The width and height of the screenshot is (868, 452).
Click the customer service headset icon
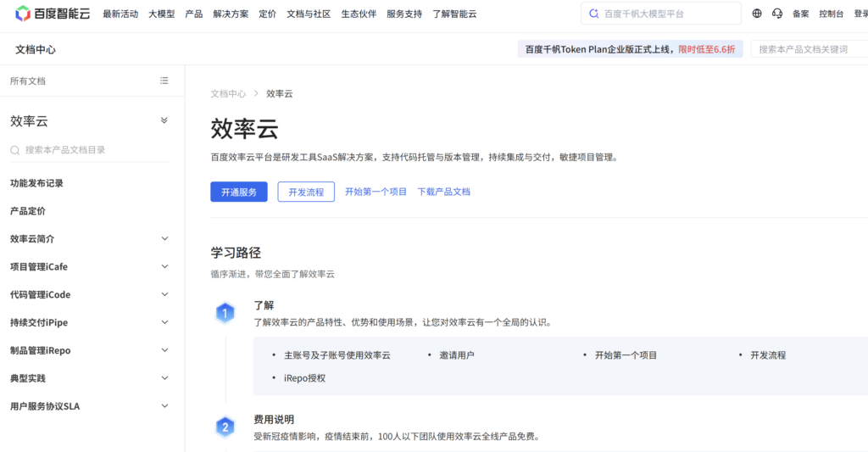[x=777, y=14]
